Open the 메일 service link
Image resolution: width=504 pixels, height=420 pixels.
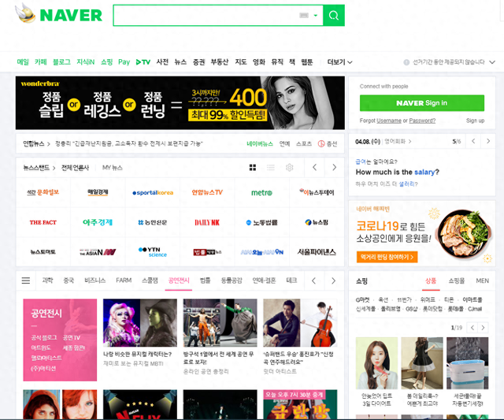[23, 62]
